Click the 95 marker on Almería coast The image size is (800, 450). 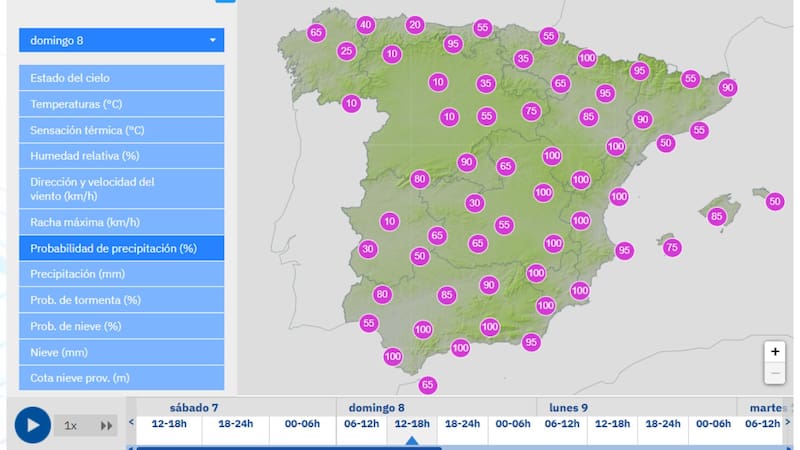click(x=531, y=342)
